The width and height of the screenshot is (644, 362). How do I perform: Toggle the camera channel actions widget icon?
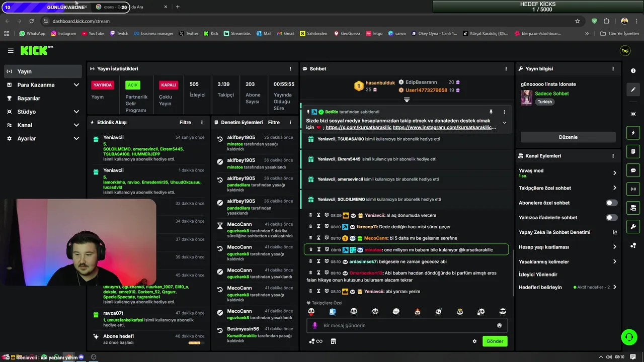[633, 208]
